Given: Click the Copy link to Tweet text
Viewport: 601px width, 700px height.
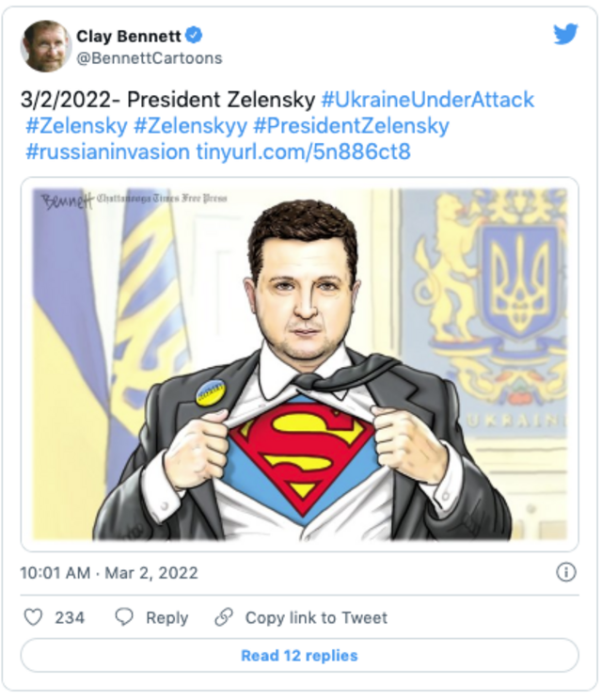Looking at the screenshot, I should click(x=316, y=617).
